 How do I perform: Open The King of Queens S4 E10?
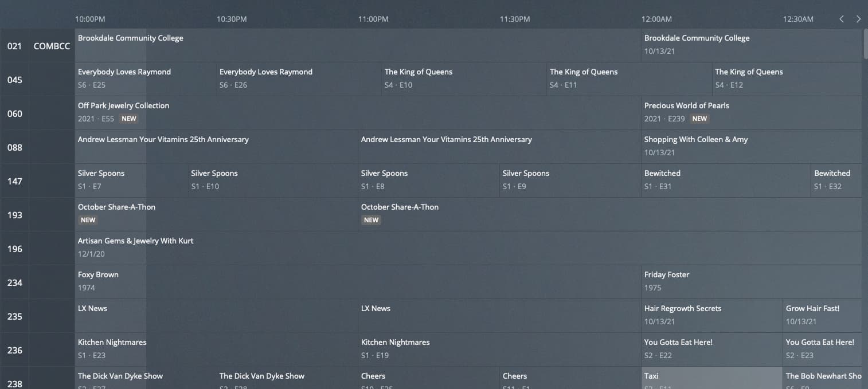[464, 80]
